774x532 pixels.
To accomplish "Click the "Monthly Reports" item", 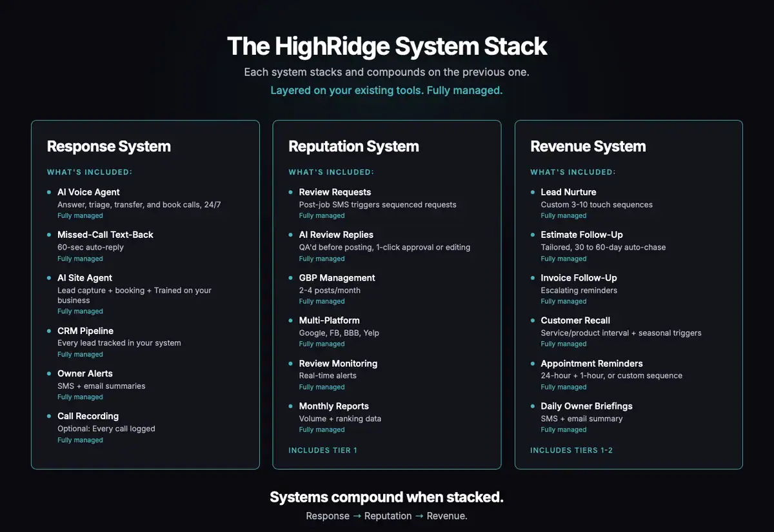I will [x=333, y=406].
